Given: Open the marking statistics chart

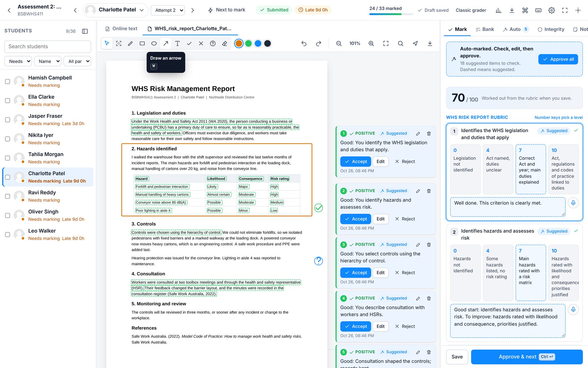Looking at the screenshot, I should tap(499, 10).
